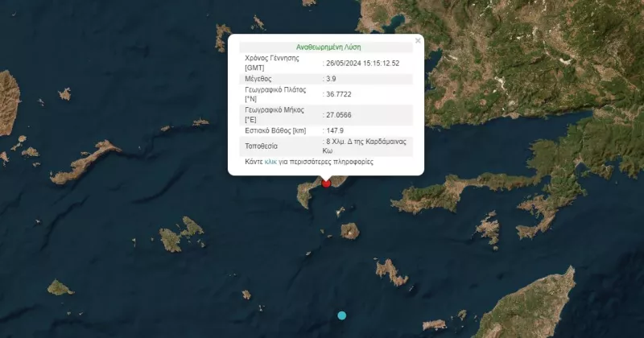Close the earthquake info popup
Viewport: 644px width, 338px height.
point(418,41)
